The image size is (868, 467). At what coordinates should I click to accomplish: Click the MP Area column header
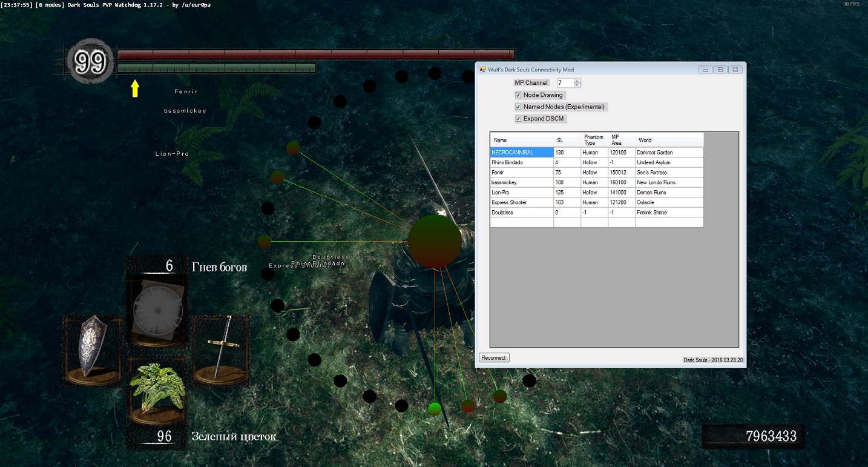[622, 140]
